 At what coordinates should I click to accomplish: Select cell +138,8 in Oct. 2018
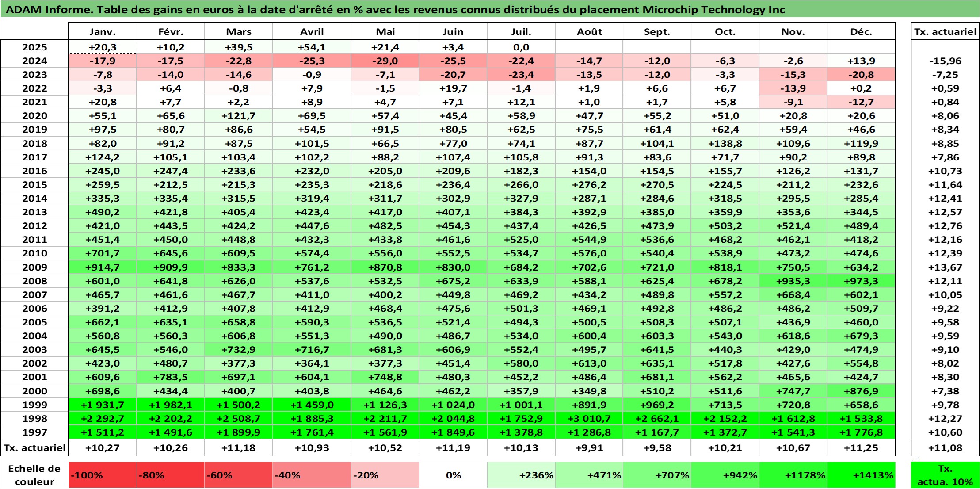tap(725, 144)
